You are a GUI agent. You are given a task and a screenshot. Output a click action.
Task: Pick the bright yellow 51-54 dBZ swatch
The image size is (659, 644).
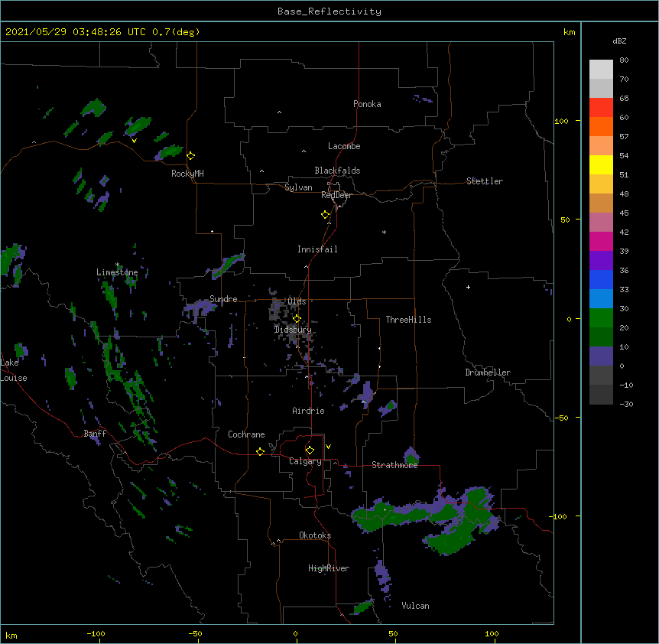(x=601, y=164)
